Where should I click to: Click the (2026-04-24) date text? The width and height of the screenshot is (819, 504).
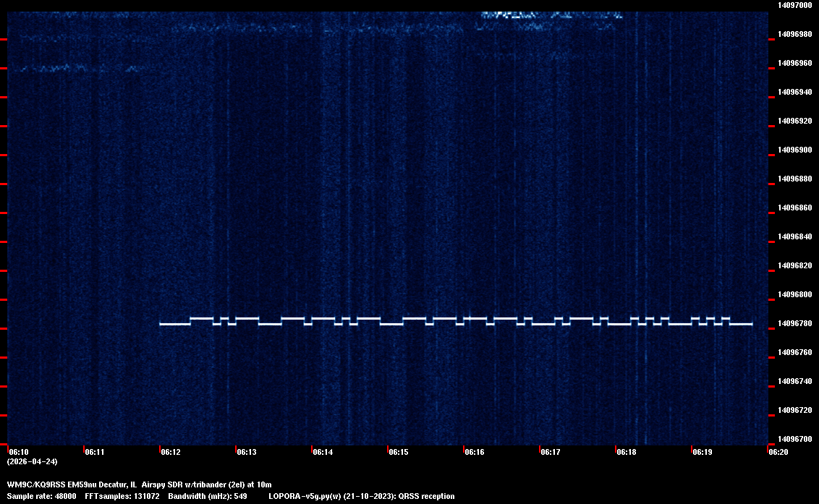32,461
